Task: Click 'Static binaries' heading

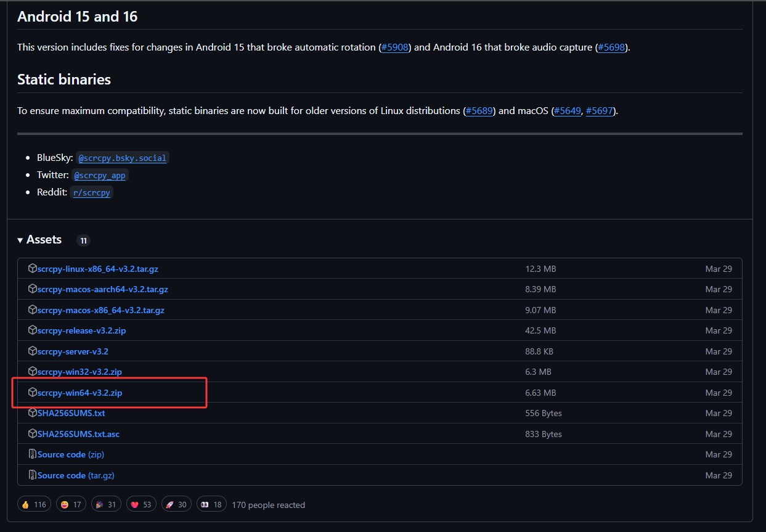Action: pyautogui.click(x=64, y=80)
